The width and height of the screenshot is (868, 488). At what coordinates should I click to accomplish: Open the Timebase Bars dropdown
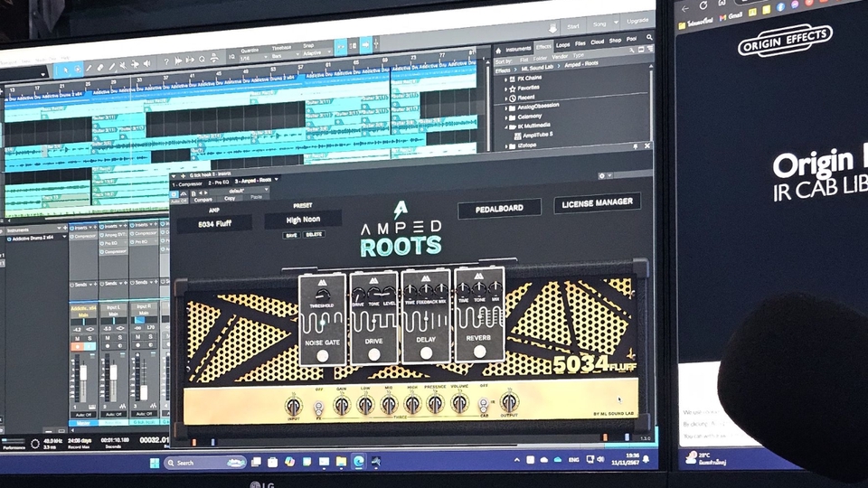coord(284,55)
